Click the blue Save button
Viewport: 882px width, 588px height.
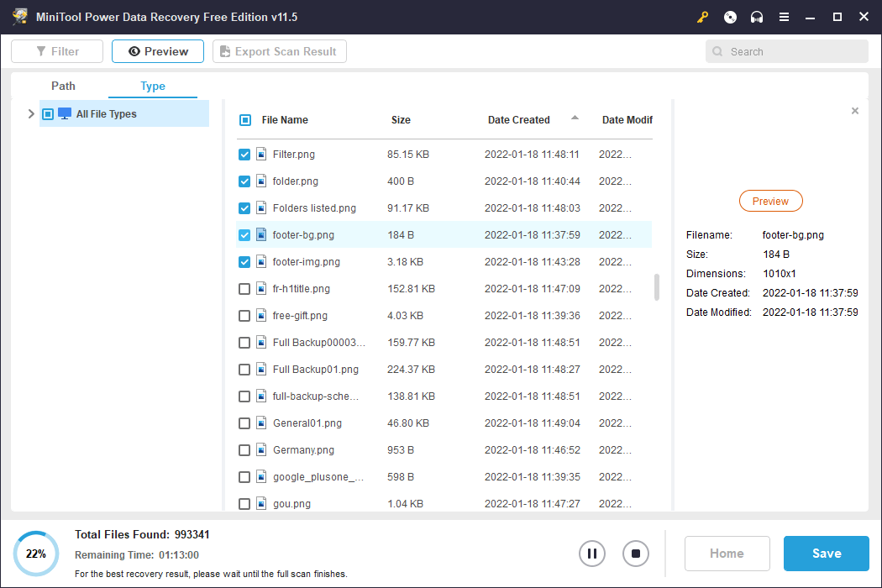click(x=826, y=554)
